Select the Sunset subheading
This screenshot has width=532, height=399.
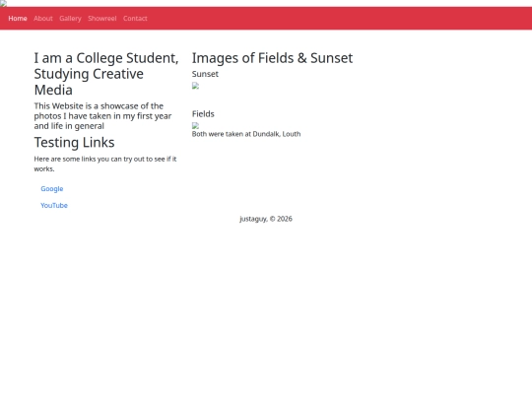205,74
